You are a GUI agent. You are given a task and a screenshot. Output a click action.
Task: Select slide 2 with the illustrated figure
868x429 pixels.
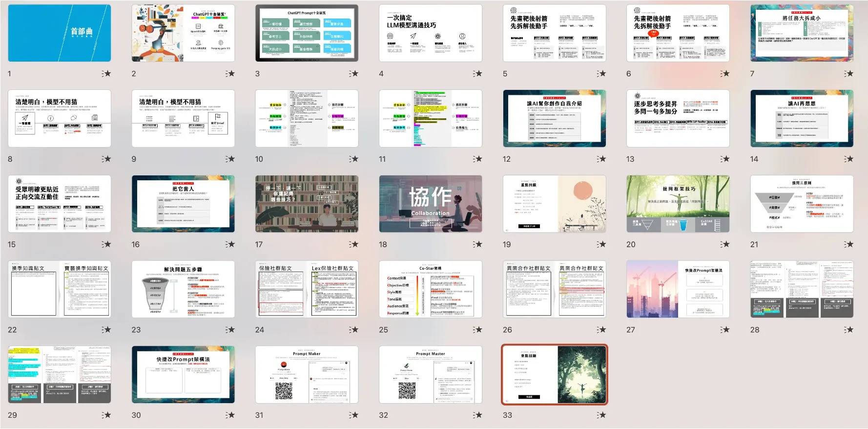pyautogui.click(x=183, y=33)
